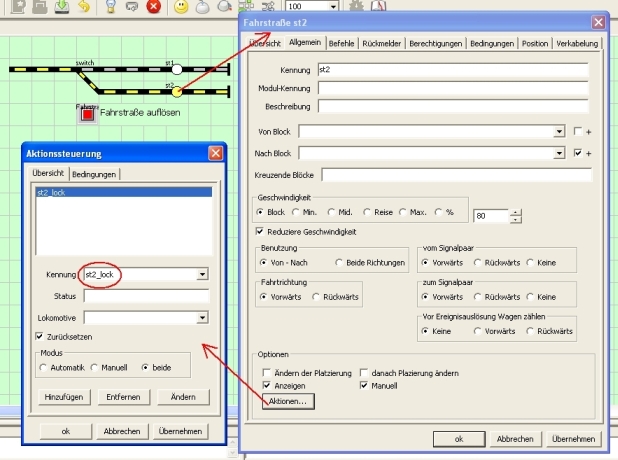Click the white st1 block symbol
The image size is (618, 460).
[x=176, y=70]
